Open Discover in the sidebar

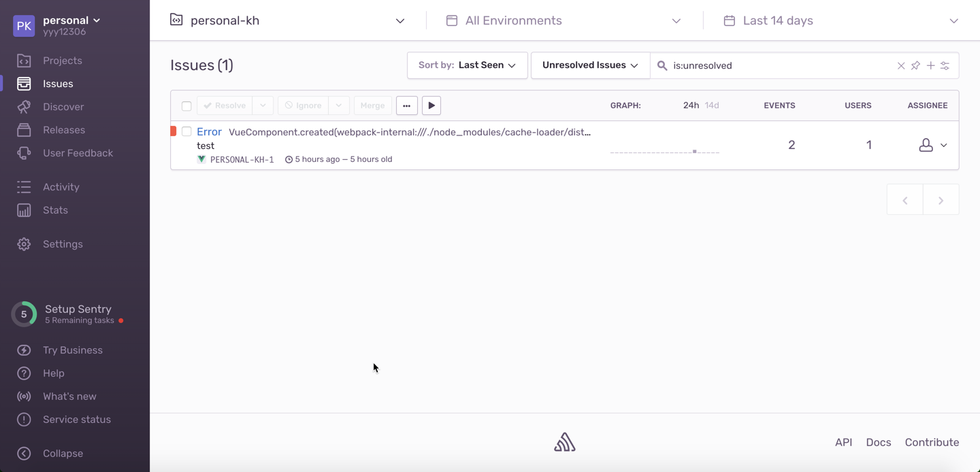(x=63, y=107)
